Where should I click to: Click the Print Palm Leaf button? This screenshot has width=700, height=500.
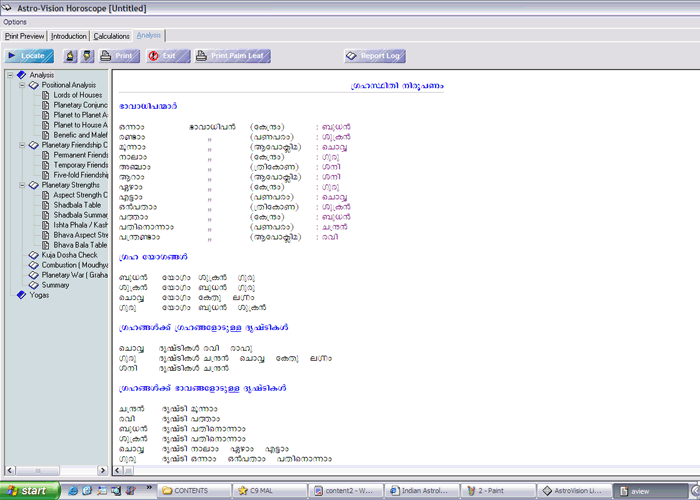tap(232, 56)
